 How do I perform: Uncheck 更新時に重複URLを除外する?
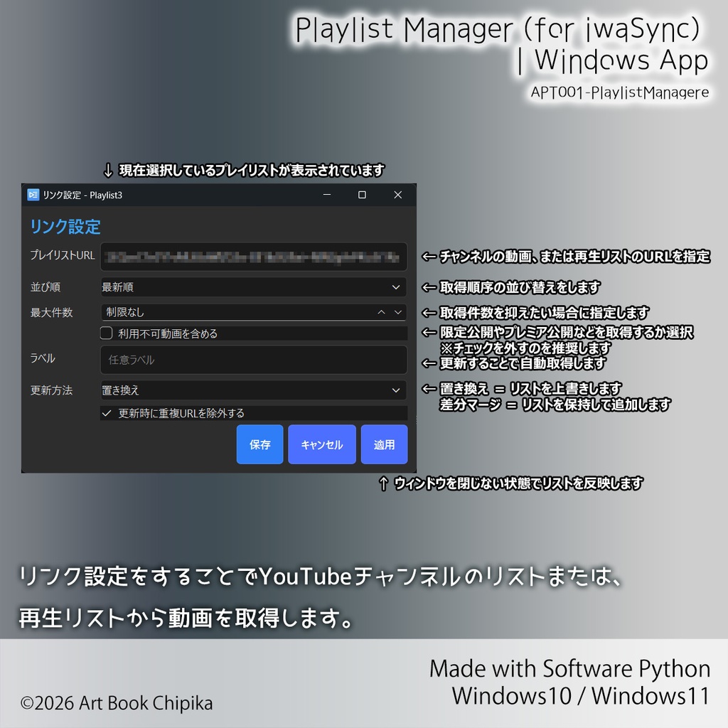point(107,414)
